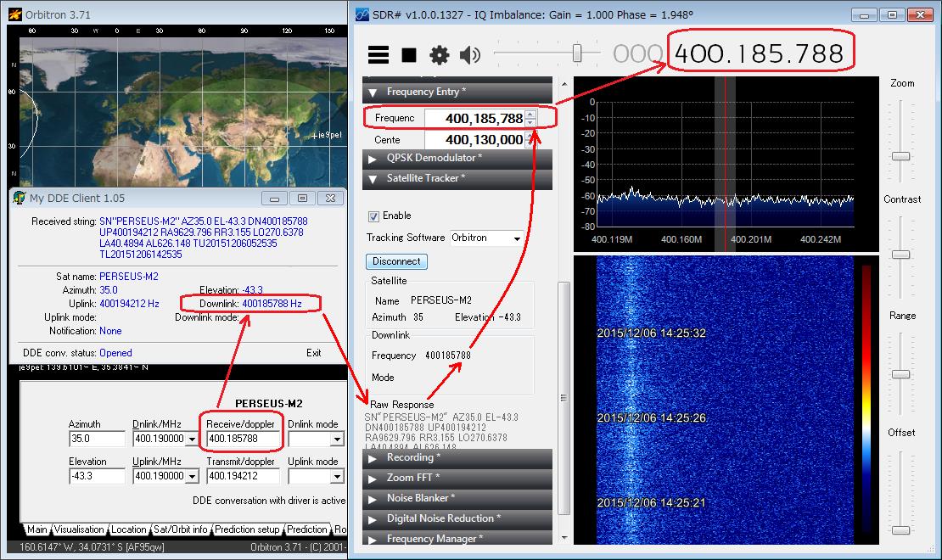Click the Raw Response label in SDR#
Viewport: 942px width, 560px height.
click(402, 405)
